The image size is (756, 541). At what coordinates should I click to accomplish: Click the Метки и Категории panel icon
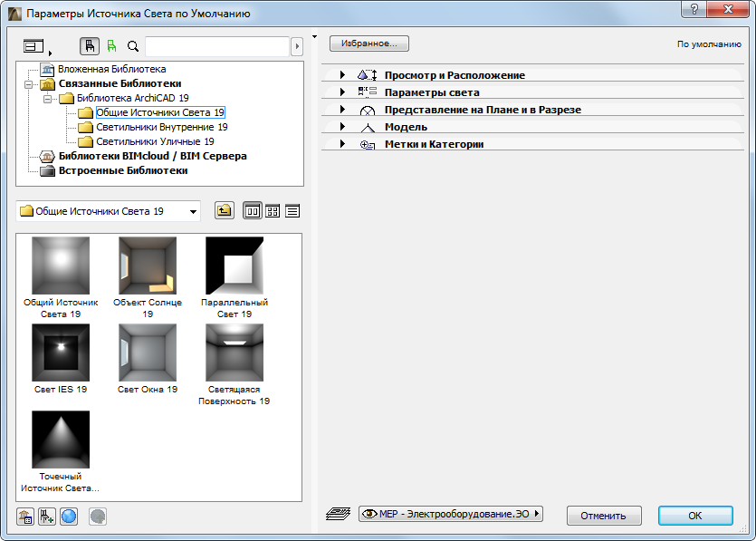tap(368, 144)
